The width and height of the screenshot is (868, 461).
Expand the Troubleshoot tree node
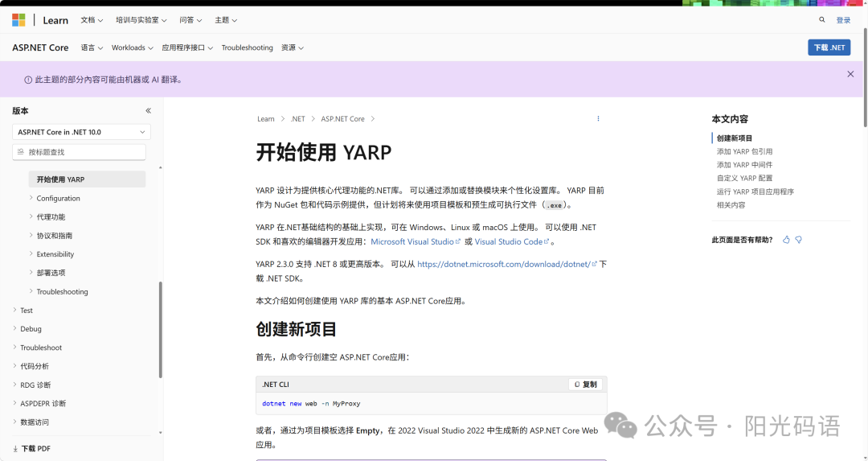tap(14, 348)
